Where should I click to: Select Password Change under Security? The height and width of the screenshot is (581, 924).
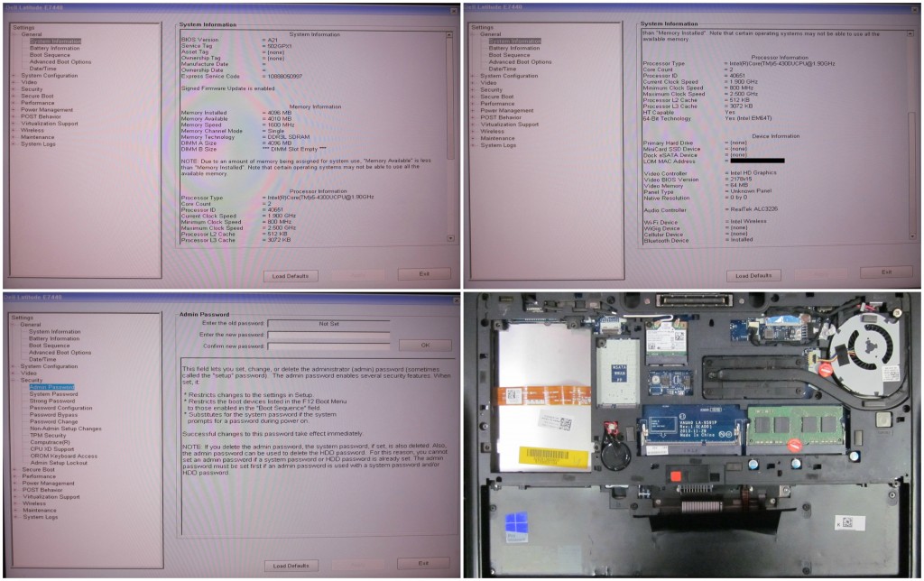click(x=53, y=422)
